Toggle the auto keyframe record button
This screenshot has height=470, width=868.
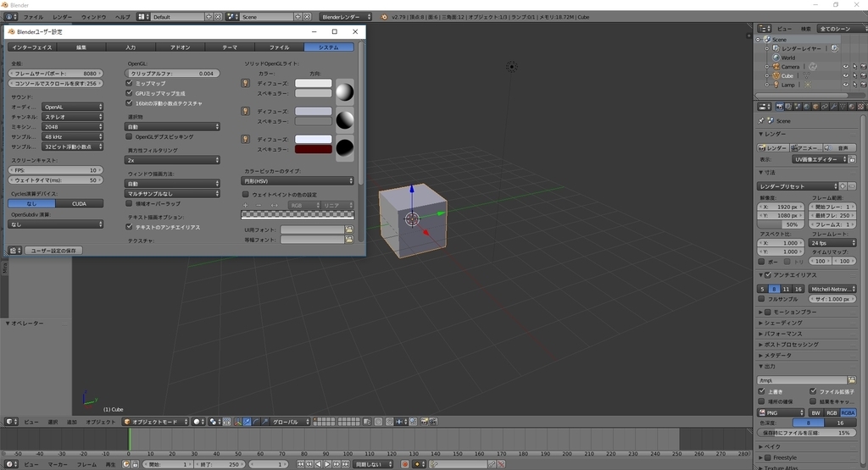click(x=405, y=464)
